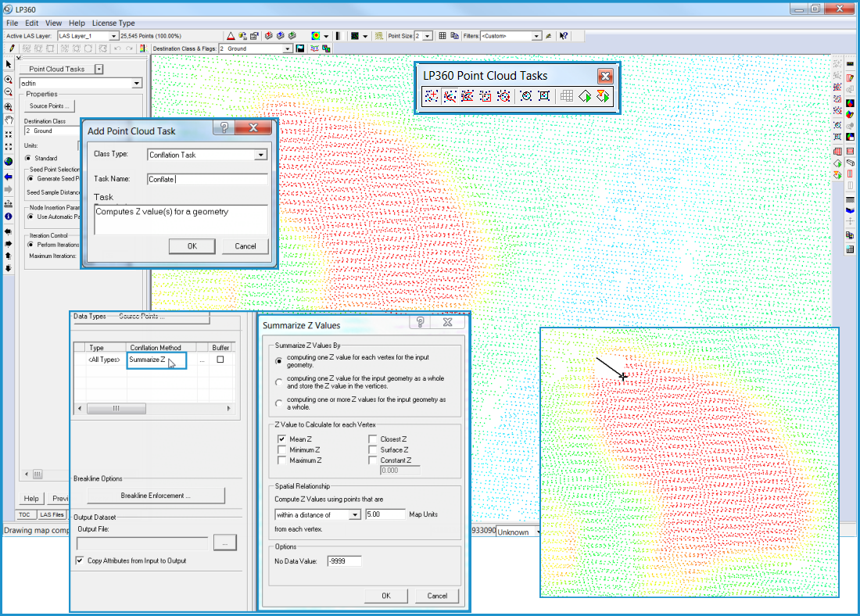Viewport: 860px width, 616px height.
Task: Click OK in Summarize Z Values dialog
Action: pyautogui.click(x=386, y=596)
